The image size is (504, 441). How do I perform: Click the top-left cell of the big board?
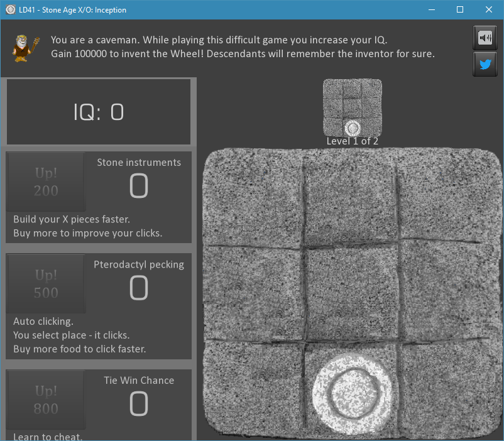coord(253,197)
